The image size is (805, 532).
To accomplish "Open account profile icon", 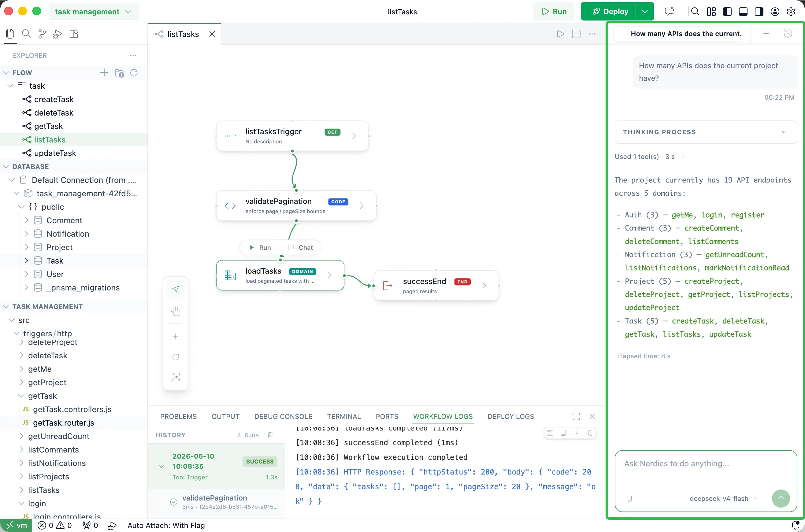I will (x=775, y=12).
